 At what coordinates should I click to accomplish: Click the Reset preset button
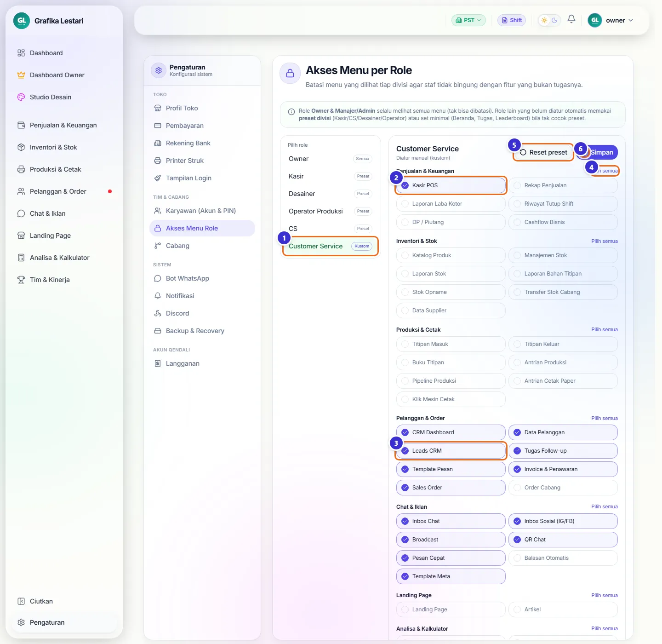tap(543, 152)
